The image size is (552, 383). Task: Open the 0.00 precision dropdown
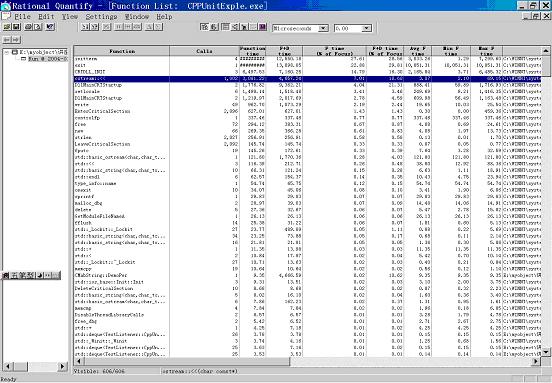click(366, 28)
